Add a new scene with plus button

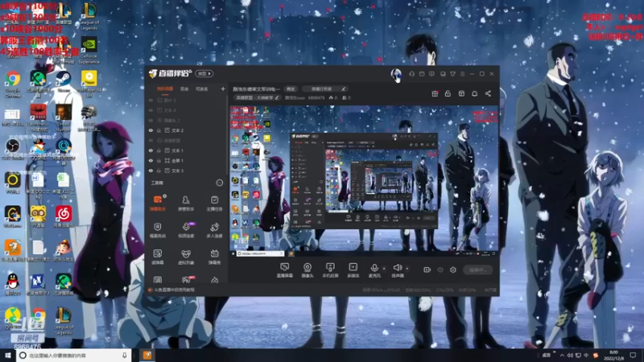(223, 88)
